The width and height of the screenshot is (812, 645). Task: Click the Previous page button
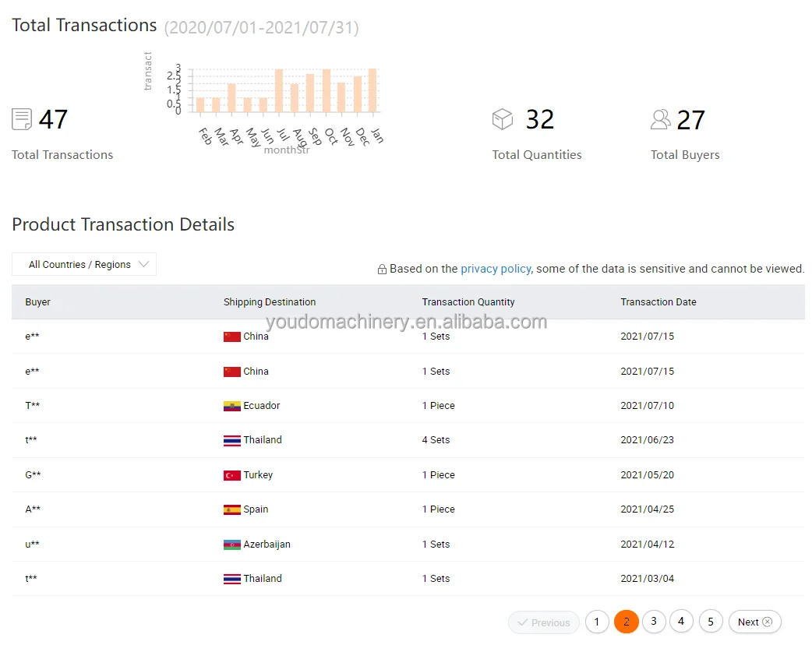pos(543,622)
